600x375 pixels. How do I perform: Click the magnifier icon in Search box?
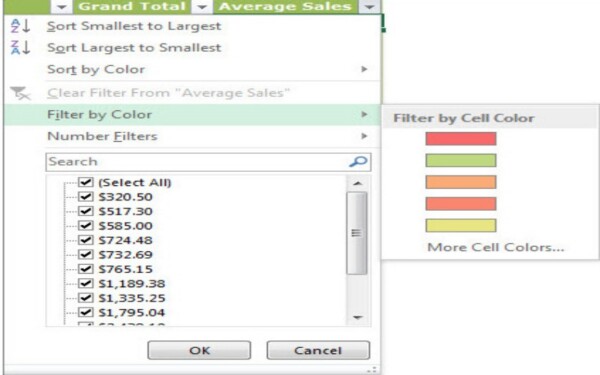pos(358,161)
